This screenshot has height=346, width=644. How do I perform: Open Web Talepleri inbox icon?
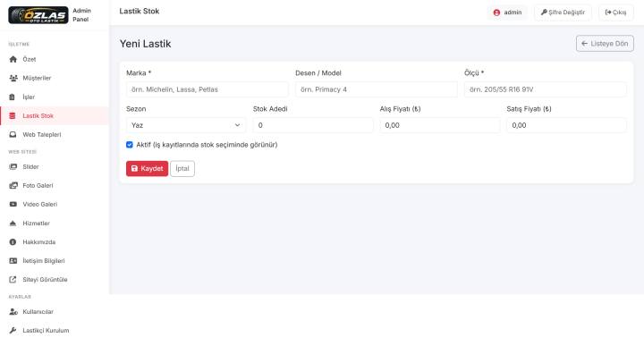point(13,135)
